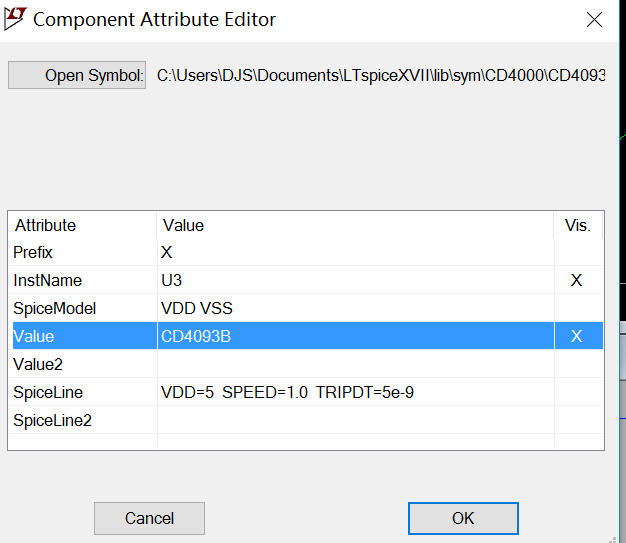Click the LTspice logo icon in title bar

pos(15,18)
